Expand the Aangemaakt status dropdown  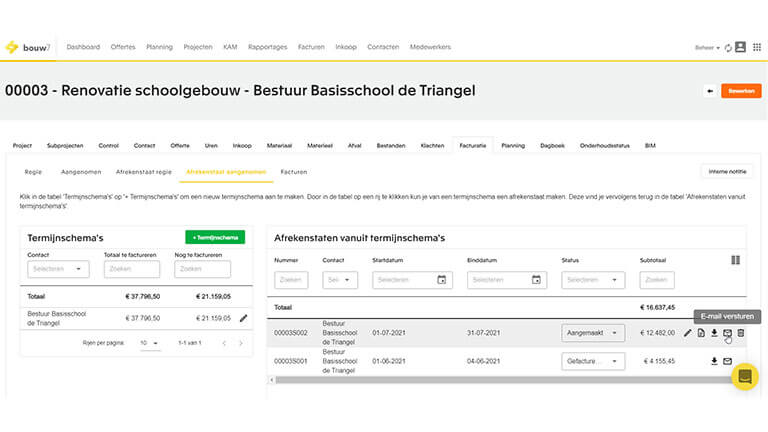point(592,333)
